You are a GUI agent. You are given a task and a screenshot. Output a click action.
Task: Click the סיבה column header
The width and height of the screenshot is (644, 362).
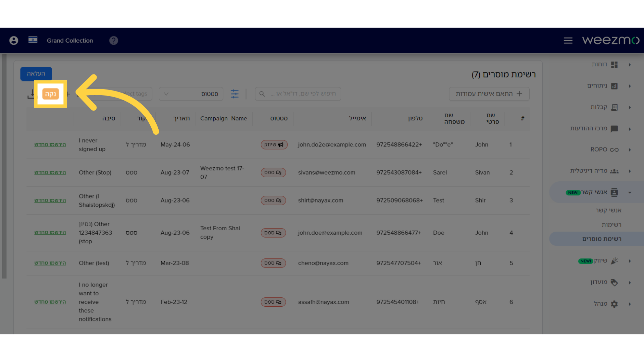pos(109,119)
